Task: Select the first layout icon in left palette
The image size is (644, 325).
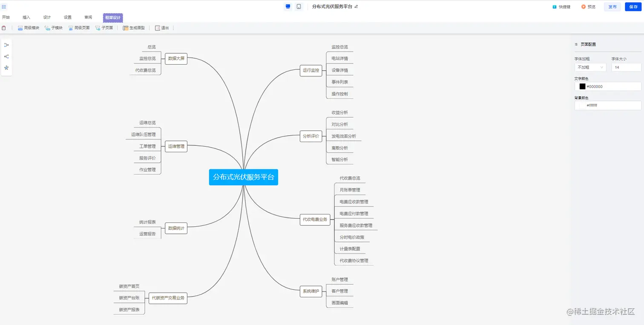Action: click(6, 45)
